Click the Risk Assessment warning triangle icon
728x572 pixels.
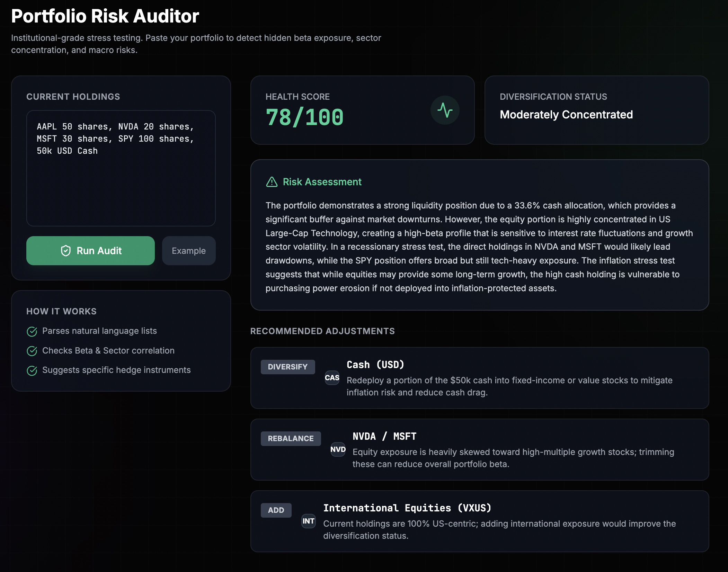tap(272, 182)
